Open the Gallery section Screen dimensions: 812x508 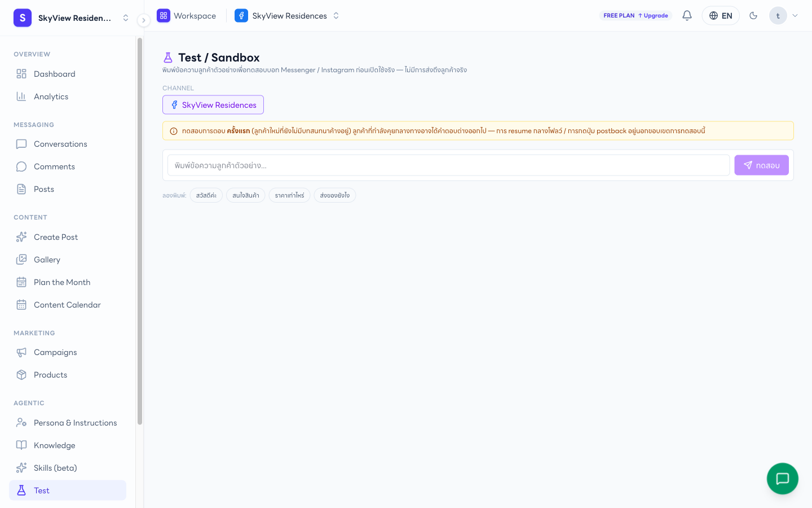pos(68,260)
